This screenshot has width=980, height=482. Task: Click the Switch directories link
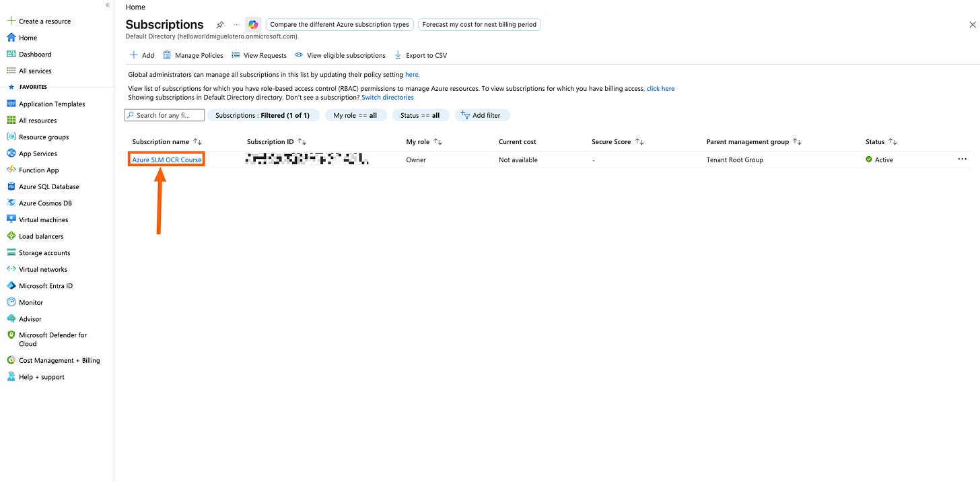tap(388, 97)
